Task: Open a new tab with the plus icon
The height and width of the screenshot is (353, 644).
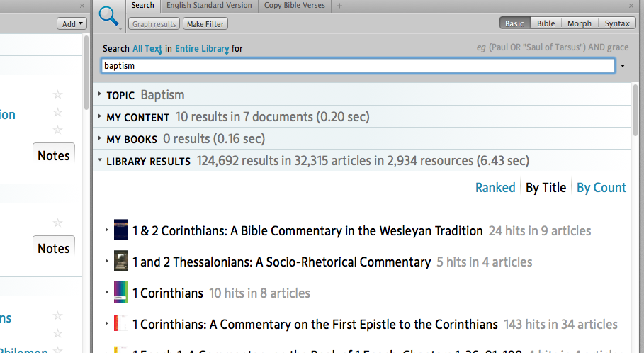Action: (x=340, y=6)
